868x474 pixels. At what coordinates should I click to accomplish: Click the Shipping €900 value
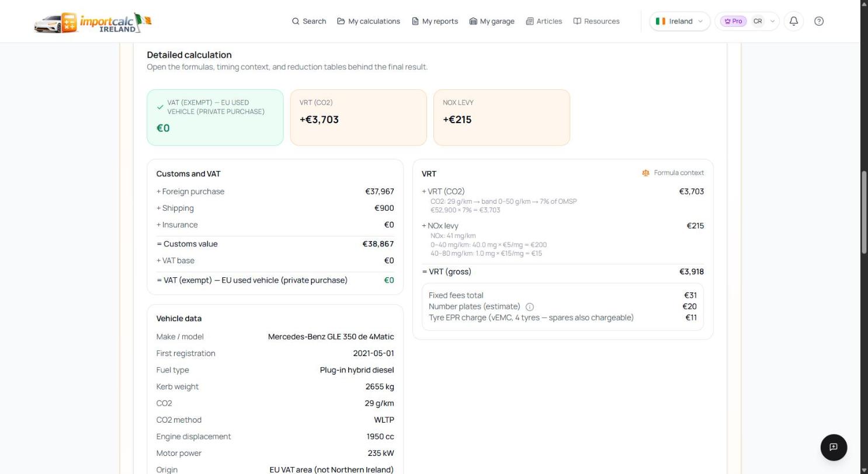point(384,208)
